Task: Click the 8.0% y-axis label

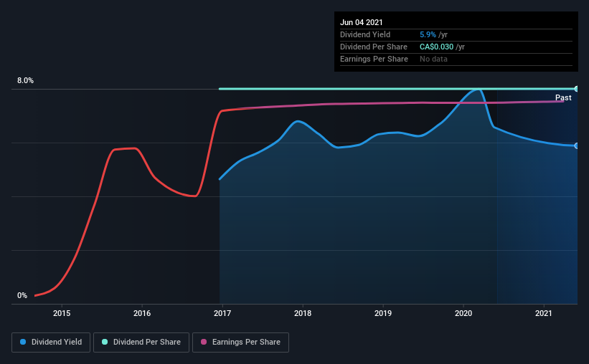Action: (x=25, y=81)
